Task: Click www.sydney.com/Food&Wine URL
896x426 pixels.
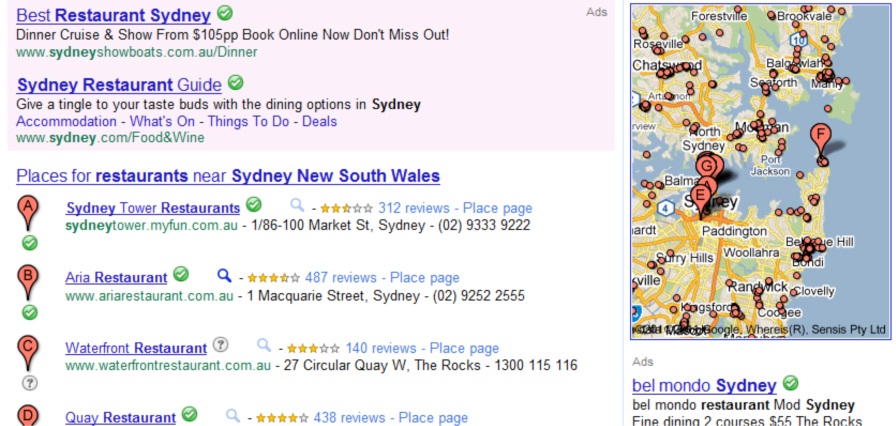Action: (110, 138)
